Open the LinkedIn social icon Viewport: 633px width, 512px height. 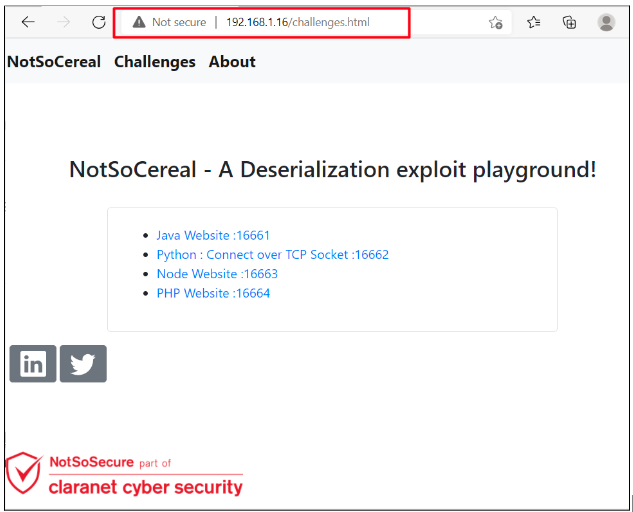pyautogui.click(x=33, y=363)
